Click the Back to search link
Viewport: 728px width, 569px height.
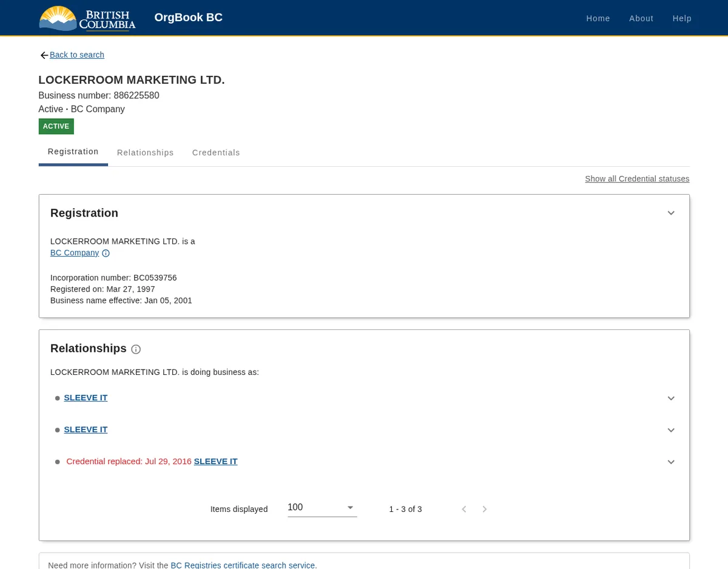77,55
